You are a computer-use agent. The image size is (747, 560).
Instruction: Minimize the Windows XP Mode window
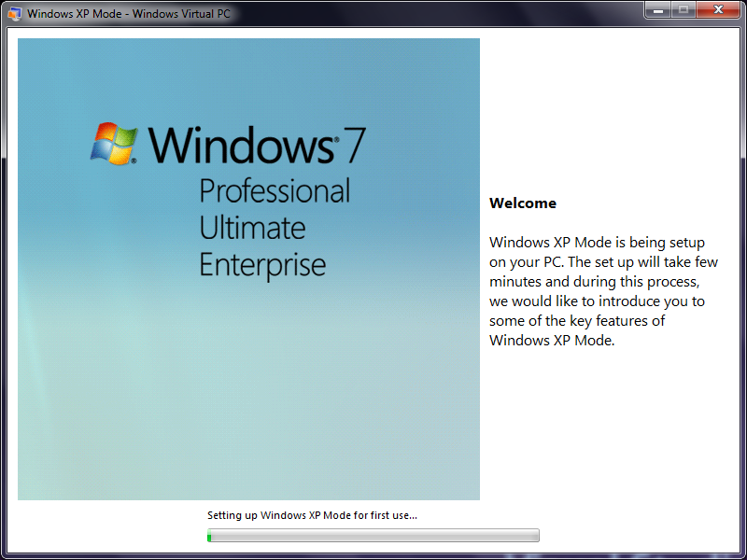coord(658,10)
